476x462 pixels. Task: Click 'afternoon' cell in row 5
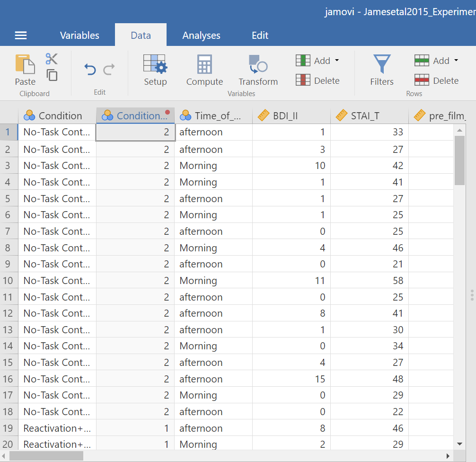[x=213, y=198]
